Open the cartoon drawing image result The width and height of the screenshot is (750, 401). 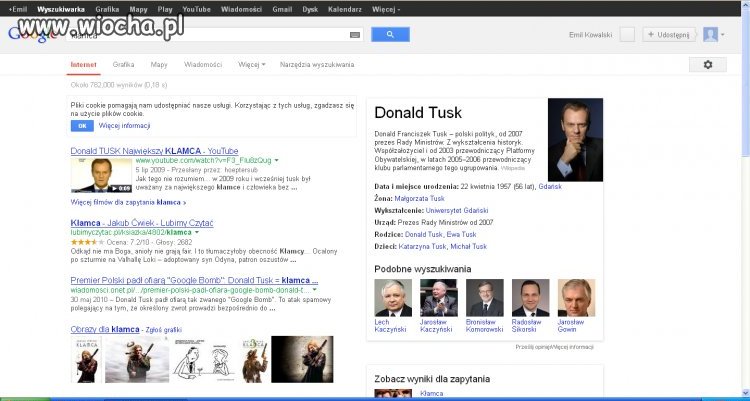204,359
